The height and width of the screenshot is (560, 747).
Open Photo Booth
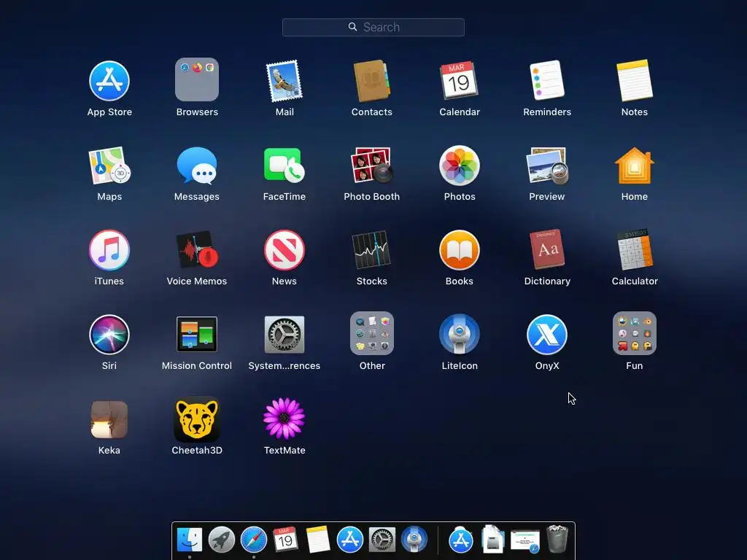371,166
